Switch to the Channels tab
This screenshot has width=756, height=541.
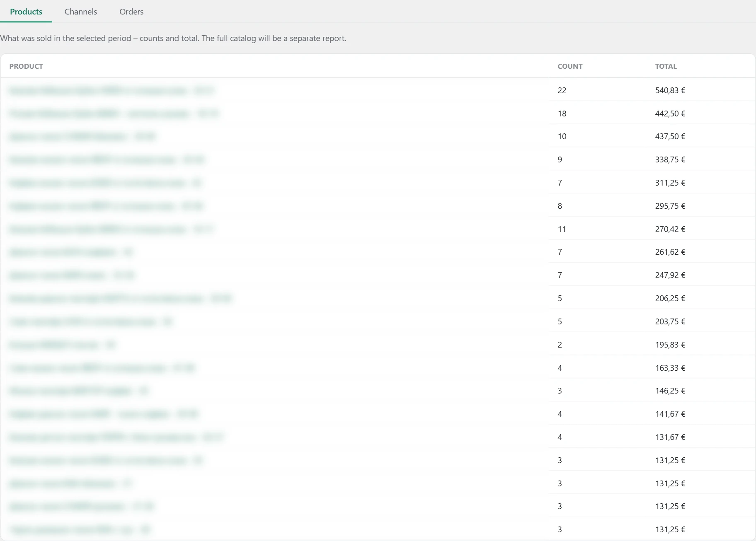(80, 12)
